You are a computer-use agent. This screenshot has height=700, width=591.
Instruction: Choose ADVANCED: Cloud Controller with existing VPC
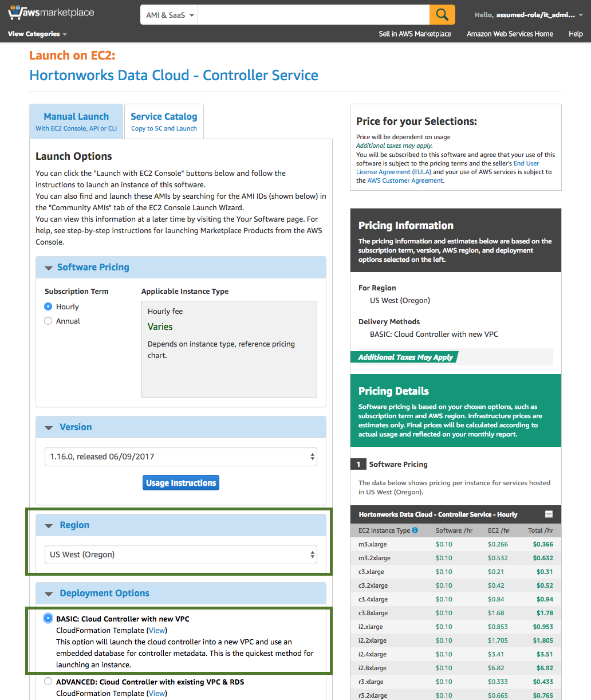(x=48, y=681)
